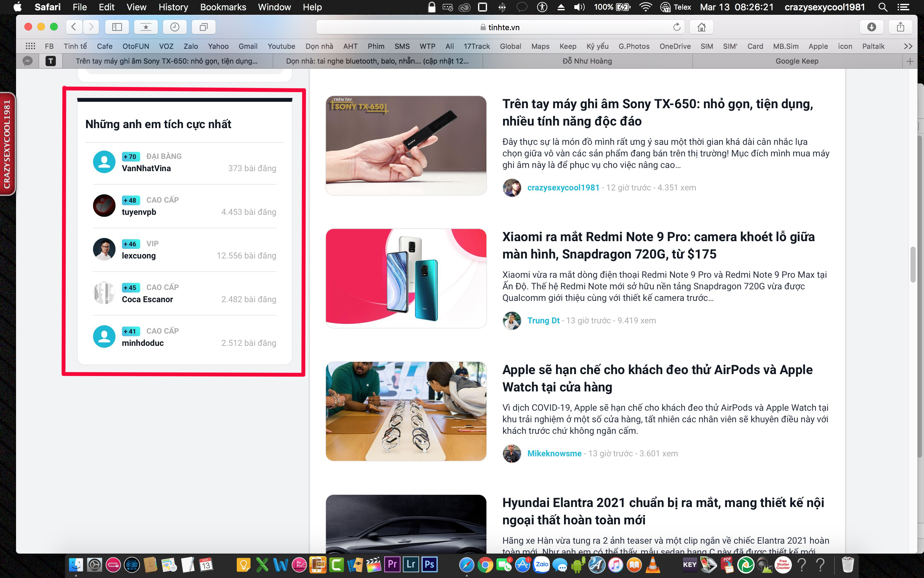The image size is (924, 578).
Task: Select the pinned Tinhte T tab
Action: point(50,61)
